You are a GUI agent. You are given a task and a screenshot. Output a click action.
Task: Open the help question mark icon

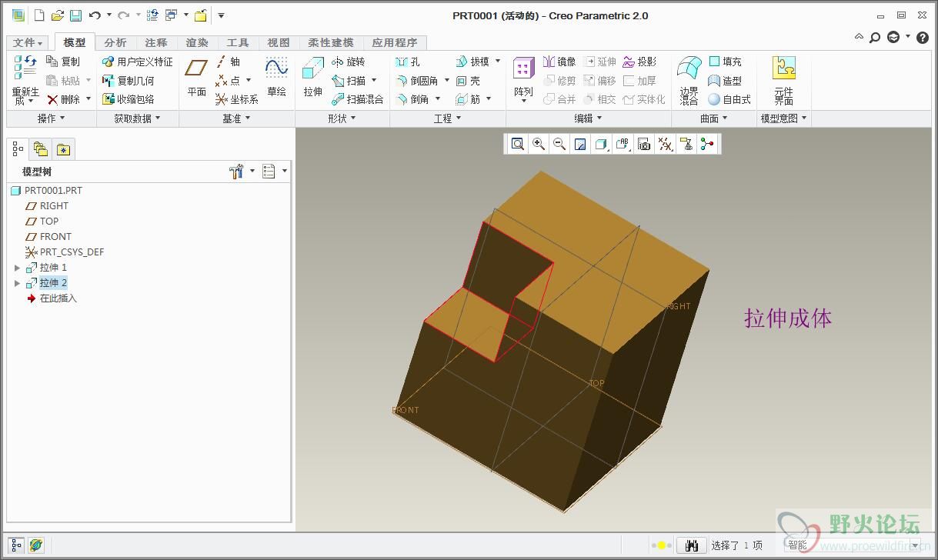coord(923,37)
